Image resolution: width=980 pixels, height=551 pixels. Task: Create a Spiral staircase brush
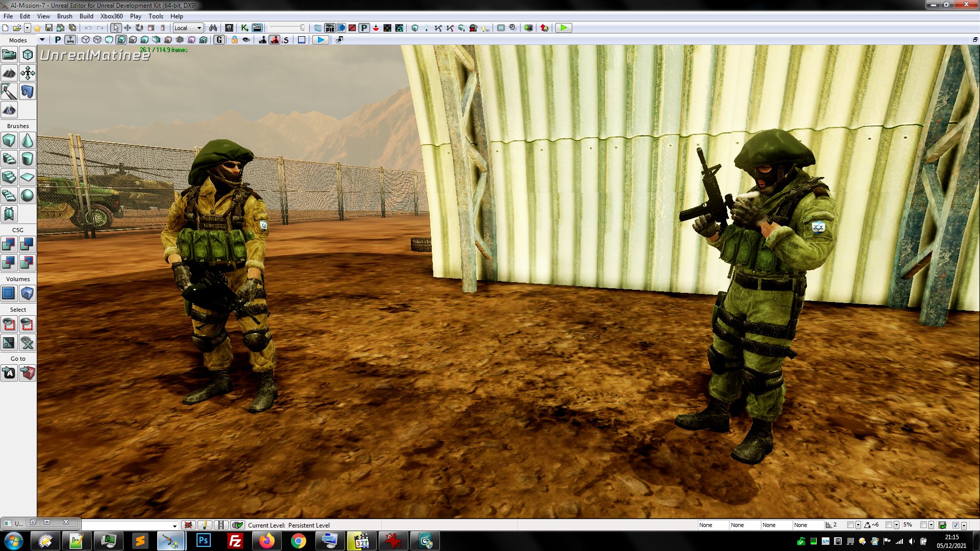9,195
